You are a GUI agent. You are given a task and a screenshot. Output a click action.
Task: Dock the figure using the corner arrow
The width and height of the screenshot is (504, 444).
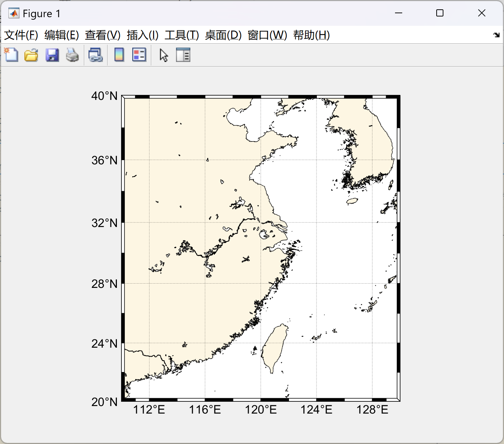click(496, 35)
